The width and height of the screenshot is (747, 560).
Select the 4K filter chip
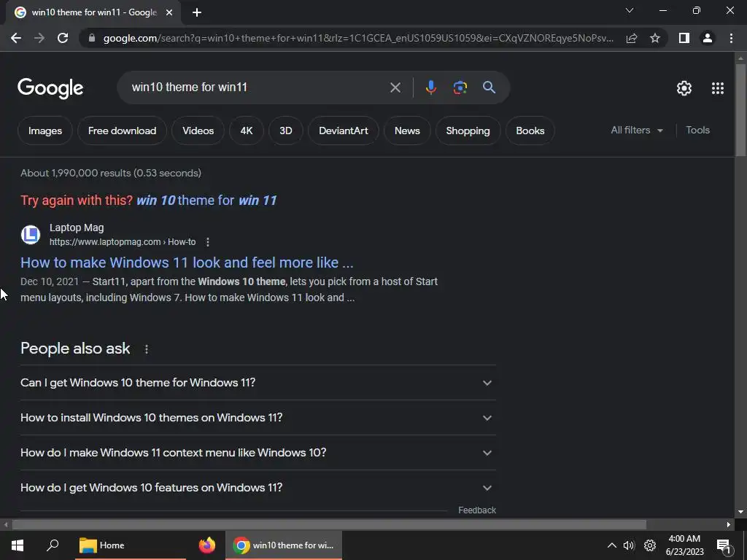247,131
